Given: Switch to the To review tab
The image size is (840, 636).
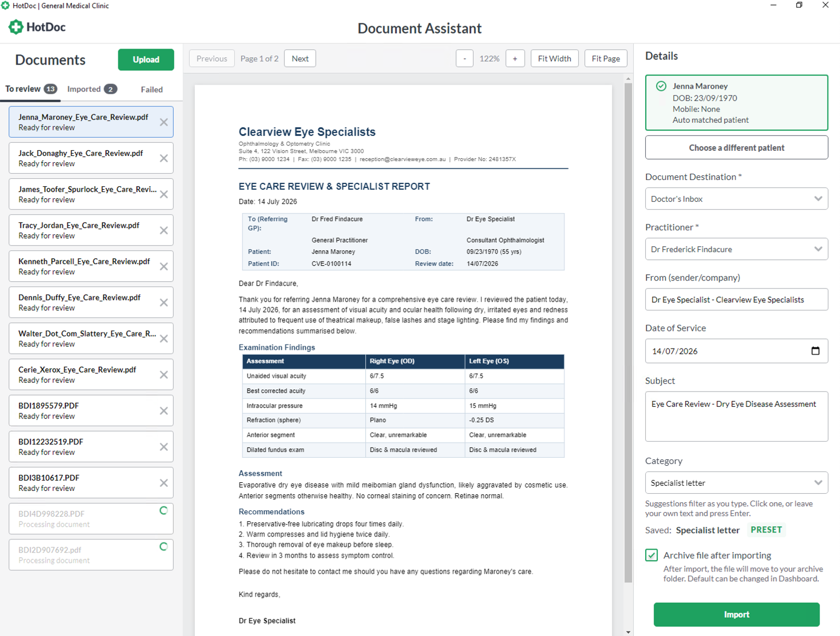Looking at the screenshot, I should 31,89.
